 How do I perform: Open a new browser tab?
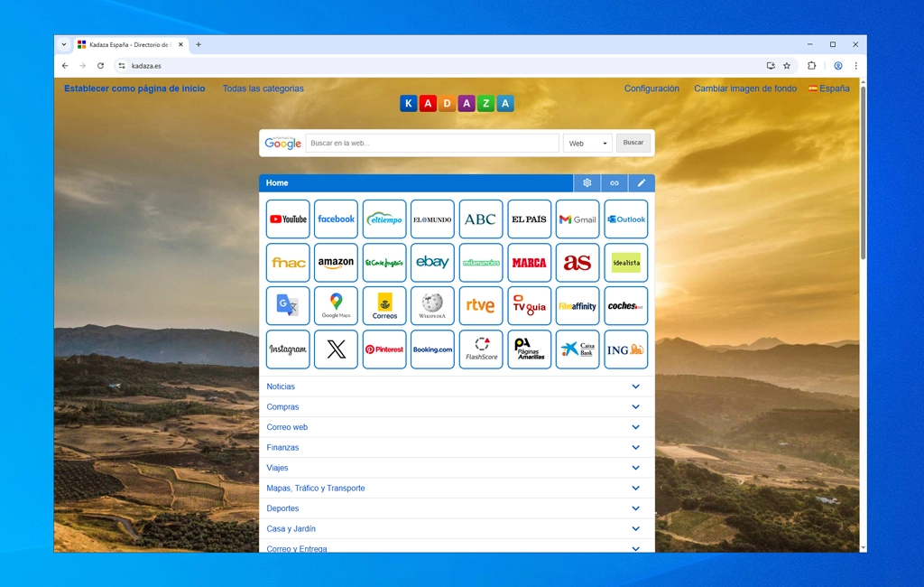click(x=199, y=44)
